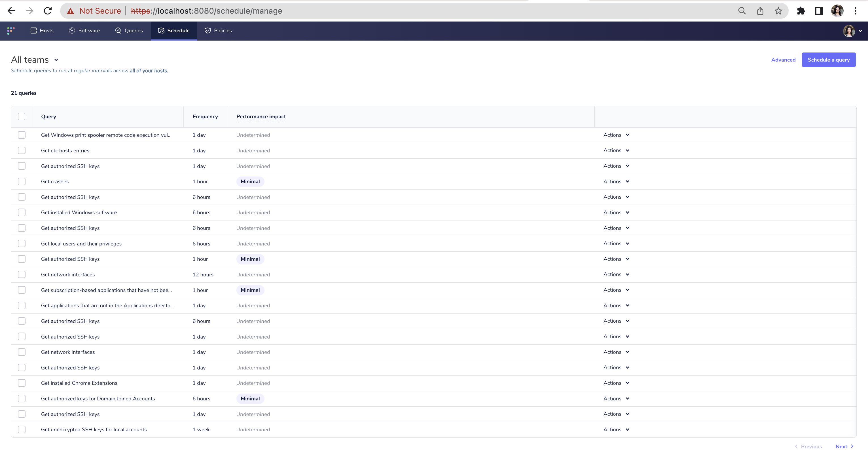The width and height of the screenshot is (868, 458).
Task: Open the browser zoom magnifier icon
Action: (x=742, y=11)
